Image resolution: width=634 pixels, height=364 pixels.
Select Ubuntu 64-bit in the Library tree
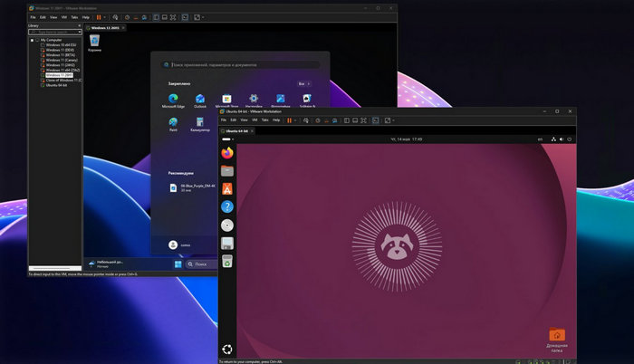pos(56,85)
